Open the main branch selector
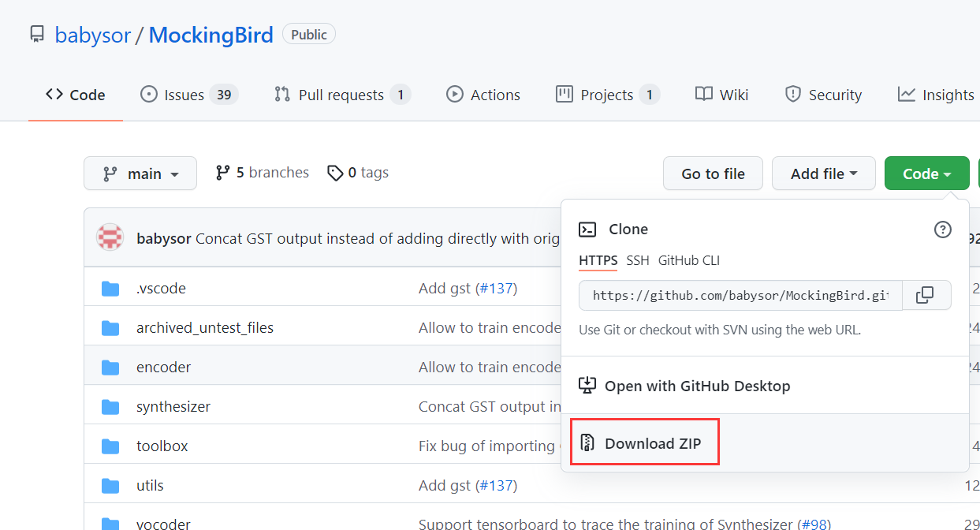The width and height of the screenshot is (980, 530). click(x=140, y=173)
